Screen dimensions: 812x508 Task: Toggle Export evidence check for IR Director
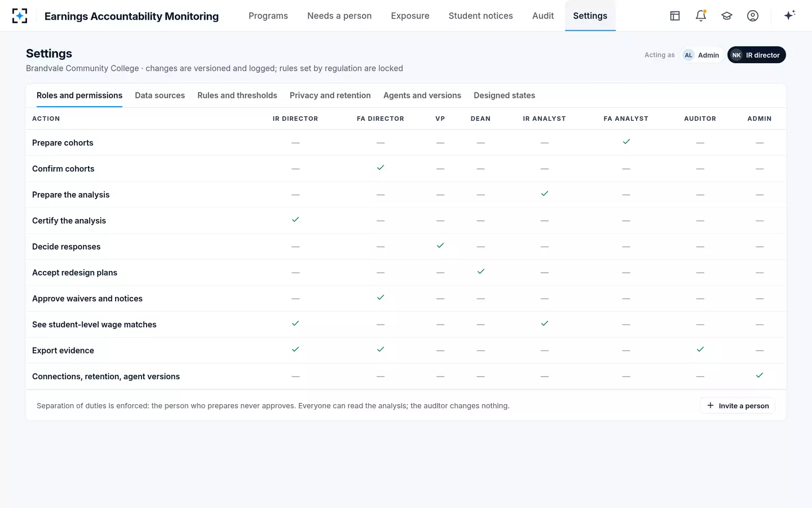coord(295,349)
